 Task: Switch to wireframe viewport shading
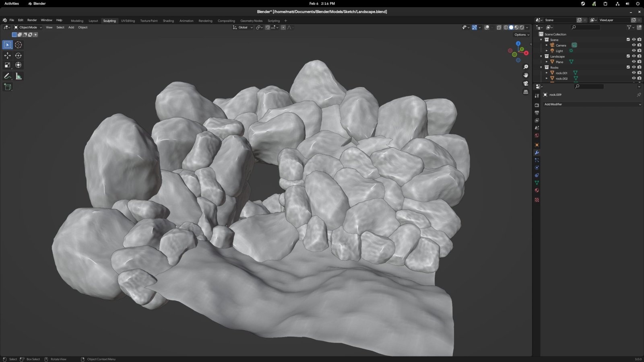tap(506, 27)
